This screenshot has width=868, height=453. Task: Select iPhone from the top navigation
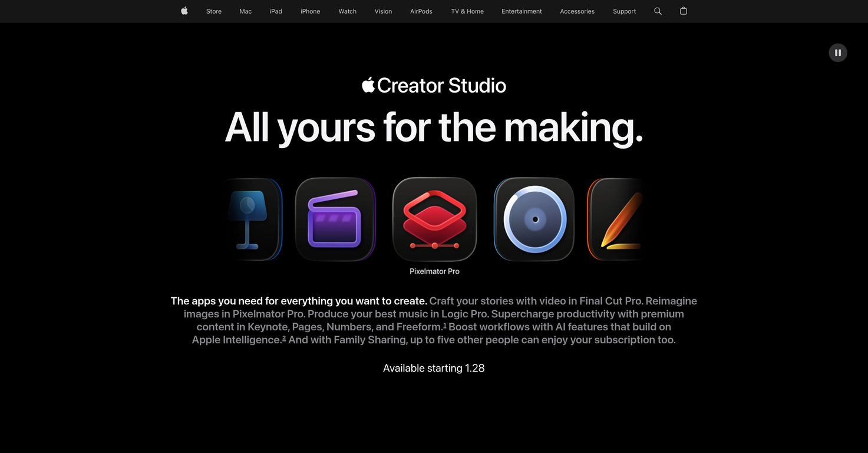(x=310, y=11)
